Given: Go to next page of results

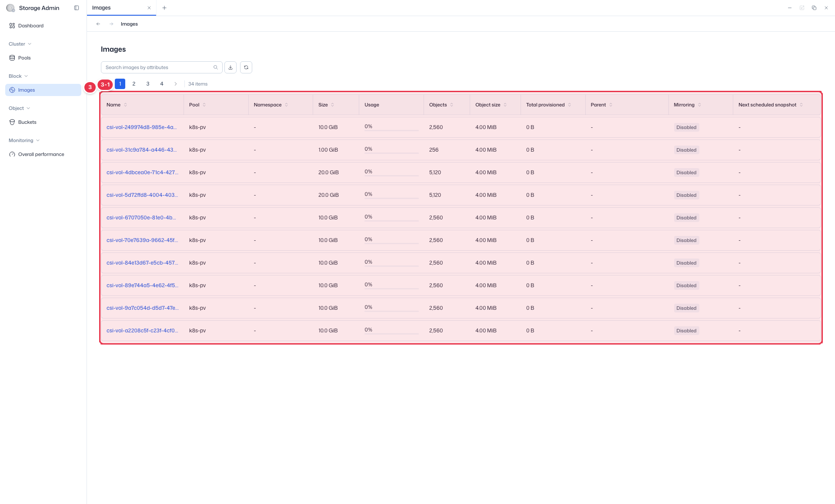Looking at the screenshot, I should (176, 84).
